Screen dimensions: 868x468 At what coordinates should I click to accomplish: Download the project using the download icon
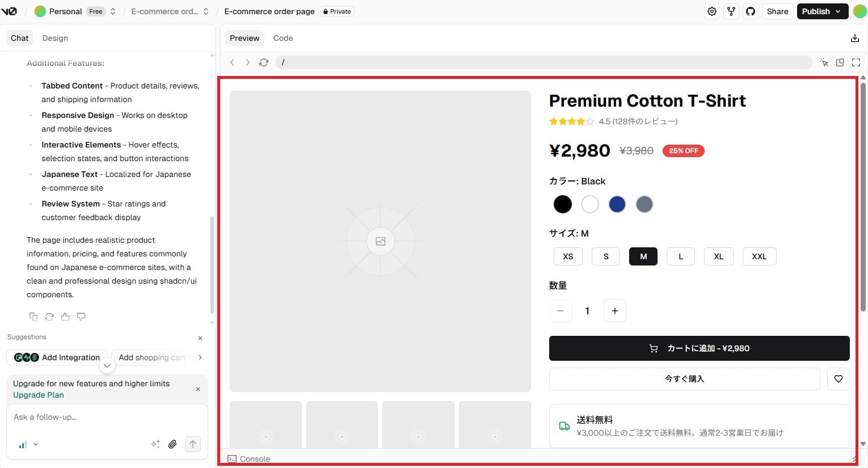[855, 38]
